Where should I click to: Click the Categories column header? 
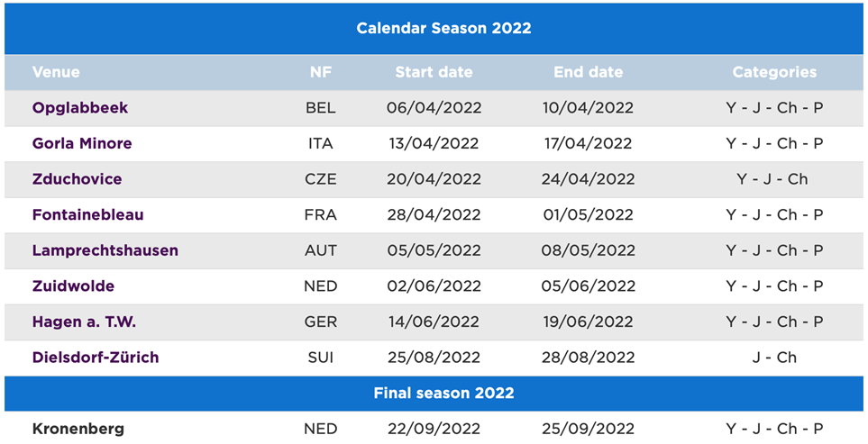coord(774,72)
